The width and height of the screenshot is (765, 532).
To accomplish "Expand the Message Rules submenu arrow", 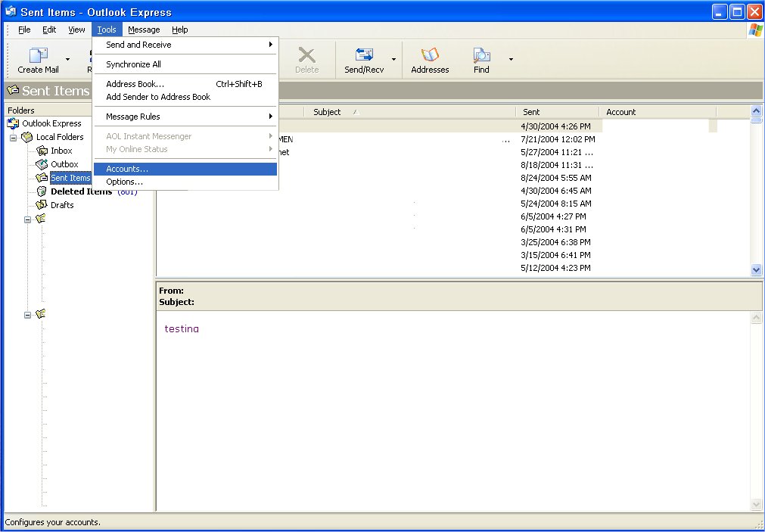I will coord(271,116).
